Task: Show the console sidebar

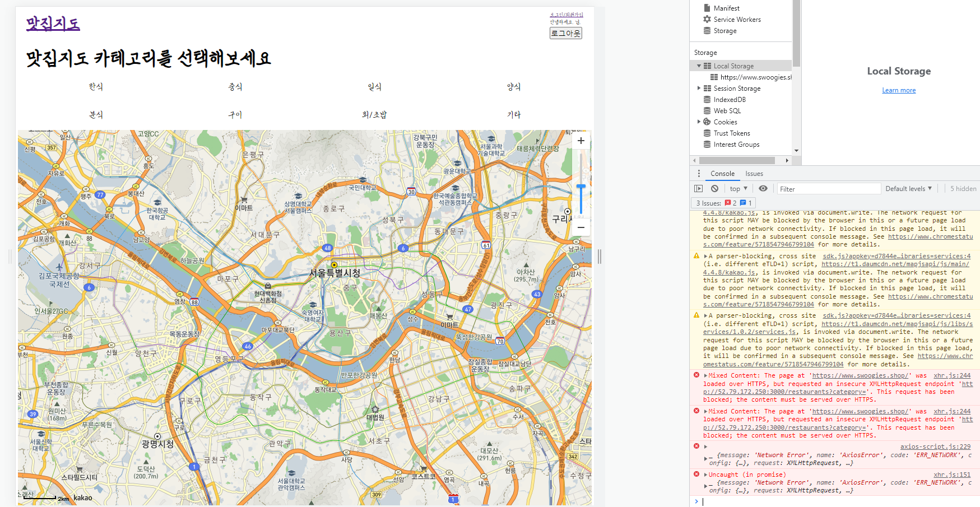Action: pos(698,189)
